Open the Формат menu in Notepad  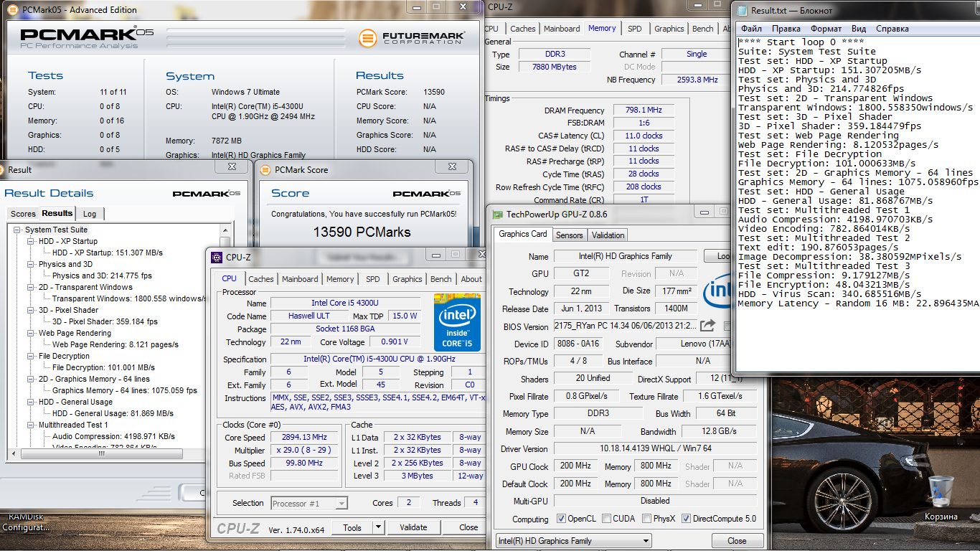pyautogui.click(x=826, y=29)
